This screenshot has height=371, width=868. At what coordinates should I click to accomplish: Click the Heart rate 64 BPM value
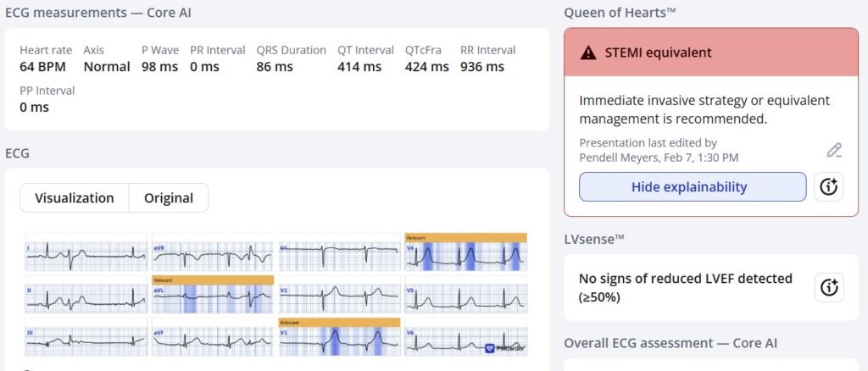point(46,67)
